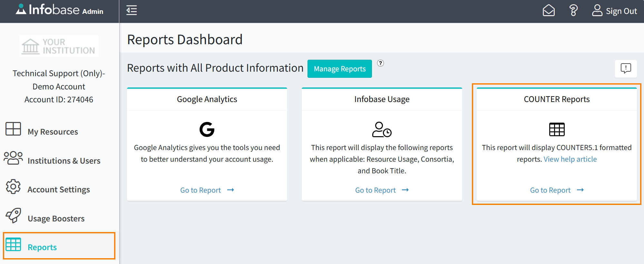Viewport: 644px width, 264px height.
Task: Click the Your Institution logo image
Action: tap(59, 46)
